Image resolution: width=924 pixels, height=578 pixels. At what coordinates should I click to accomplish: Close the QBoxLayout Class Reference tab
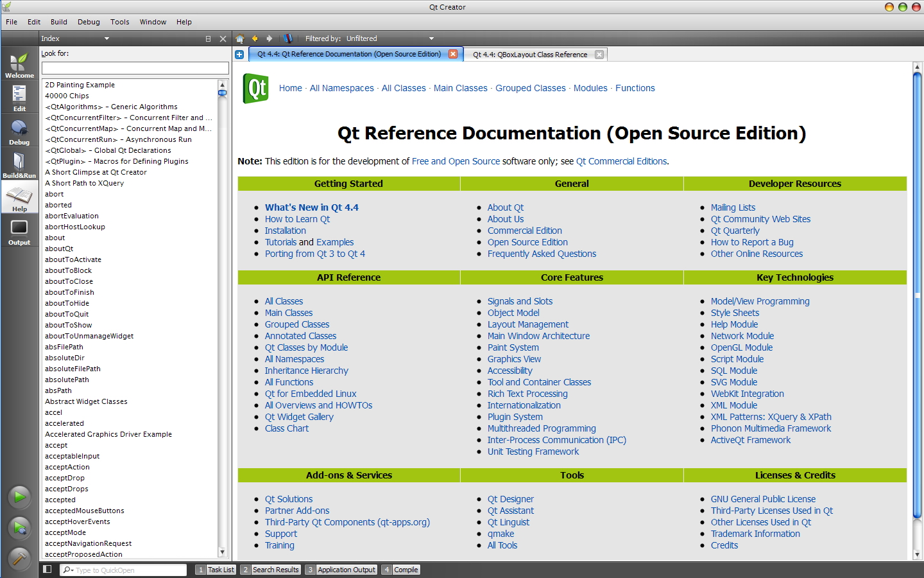click(x=599, y=55)
